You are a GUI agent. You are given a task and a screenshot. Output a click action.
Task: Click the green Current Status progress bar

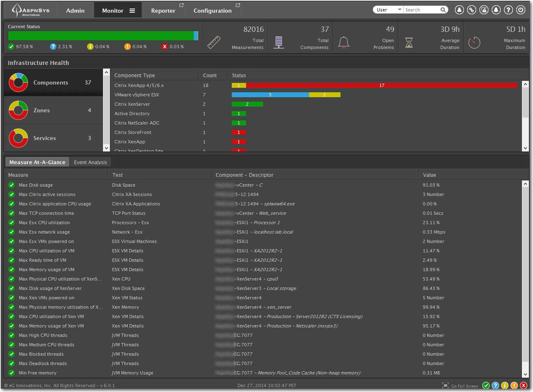click(101, 36)
